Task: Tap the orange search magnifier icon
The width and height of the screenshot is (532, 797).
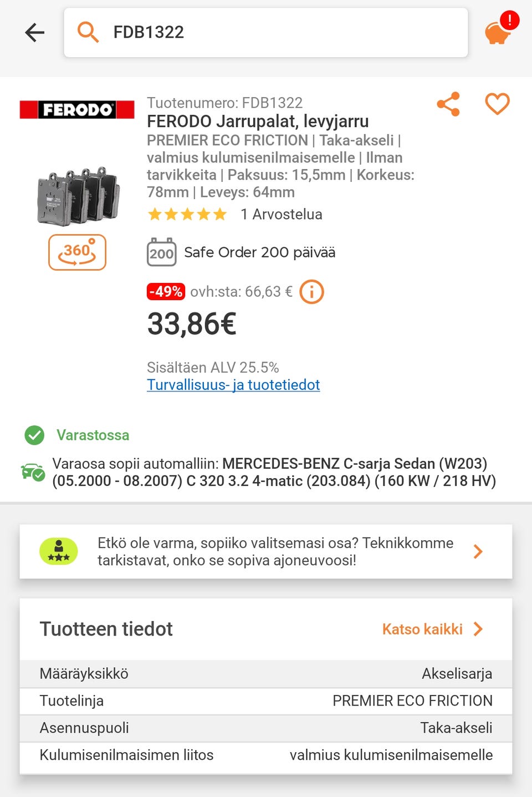Action: (x=88, y=32)
